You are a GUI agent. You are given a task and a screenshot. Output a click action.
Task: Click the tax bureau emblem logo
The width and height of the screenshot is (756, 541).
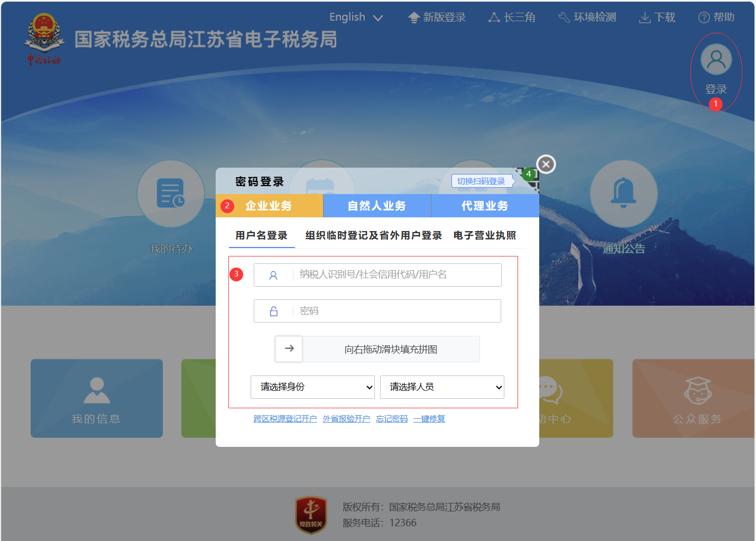(x=44, y=40)
